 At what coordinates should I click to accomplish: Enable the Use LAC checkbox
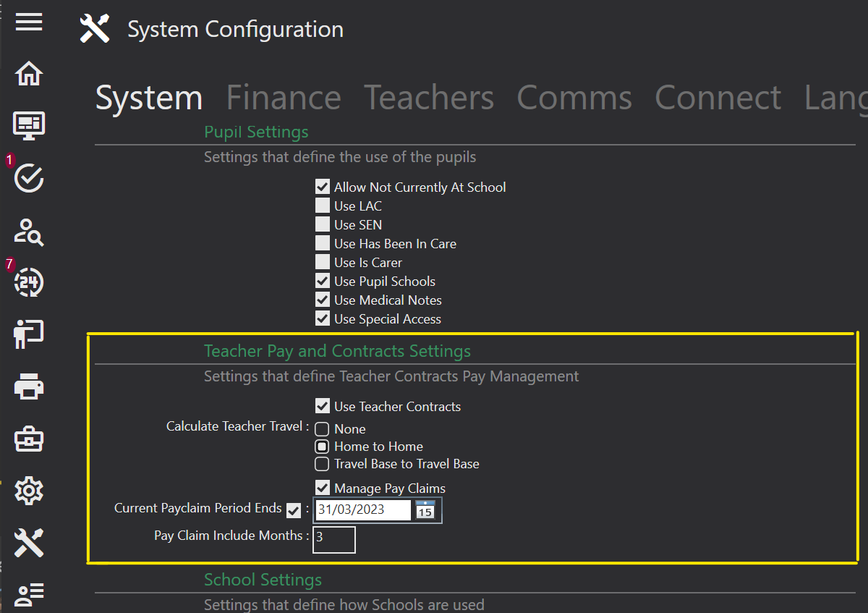tap(323, 206)
